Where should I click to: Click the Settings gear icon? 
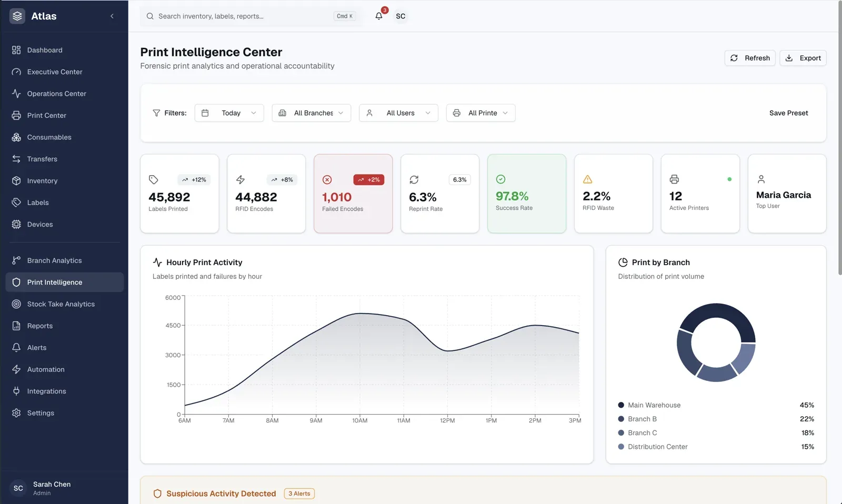click(16, 414)
